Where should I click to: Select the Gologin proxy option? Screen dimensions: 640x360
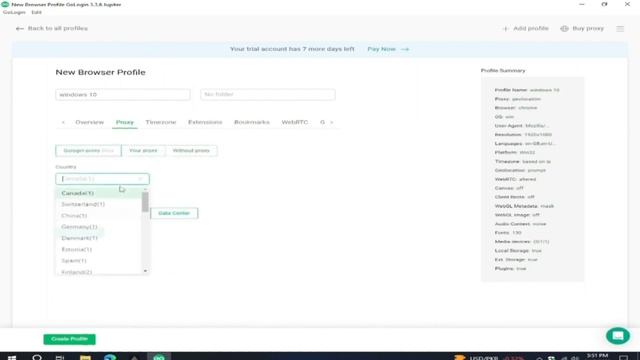tap(89, 151)
